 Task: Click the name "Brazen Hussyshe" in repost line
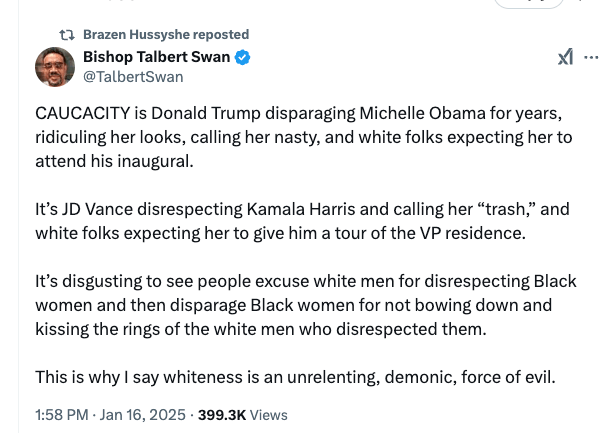[x=134, y=34]
